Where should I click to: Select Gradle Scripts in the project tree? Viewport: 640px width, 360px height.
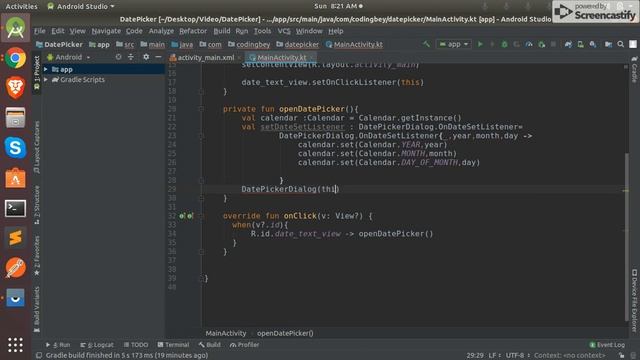point(82,80)
